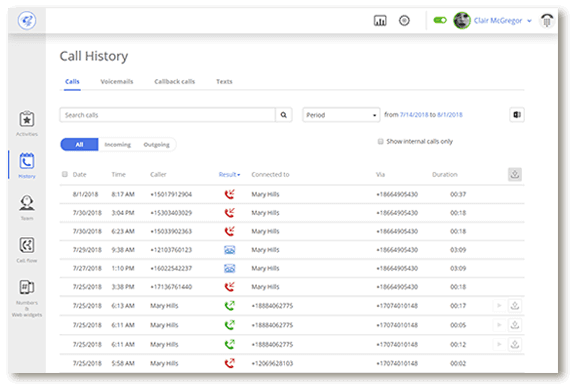Play recording of 6:13 AM call
The image size is (580, 385).
tap(499, 305)
